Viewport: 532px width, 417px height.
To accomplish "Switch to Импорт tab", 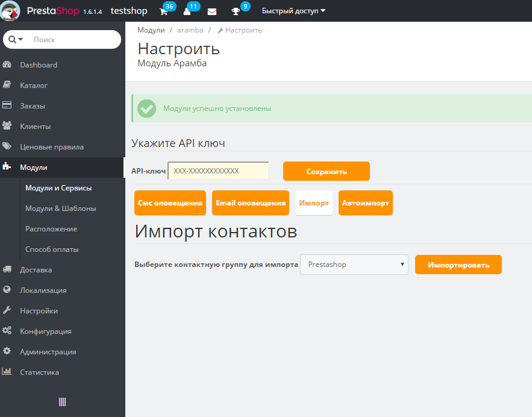I will click(314, 203).
